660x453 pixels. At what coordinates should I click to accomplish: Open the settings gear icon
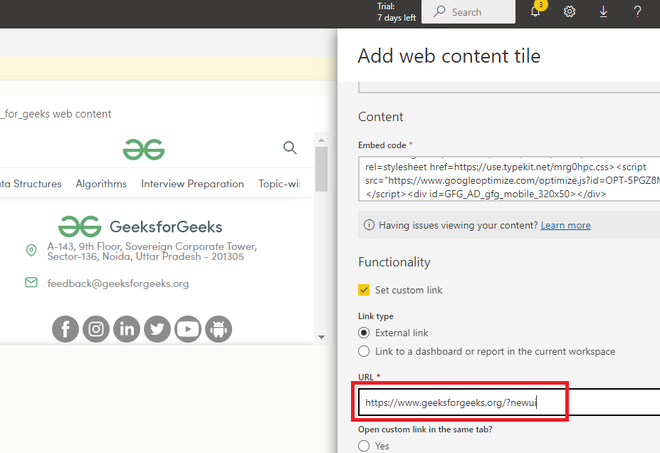569,12
